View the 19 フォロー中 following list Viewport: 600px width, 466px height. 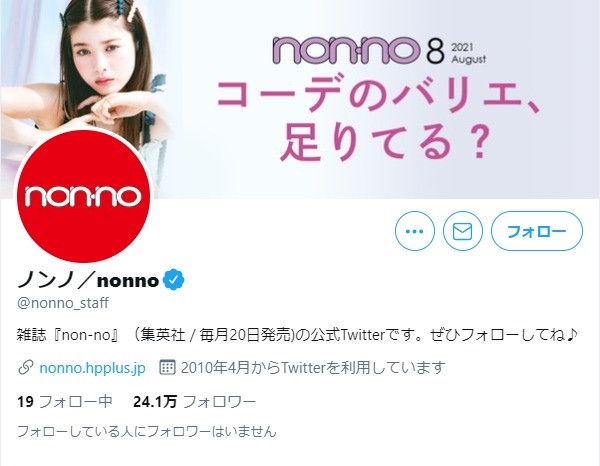[65, 402]
